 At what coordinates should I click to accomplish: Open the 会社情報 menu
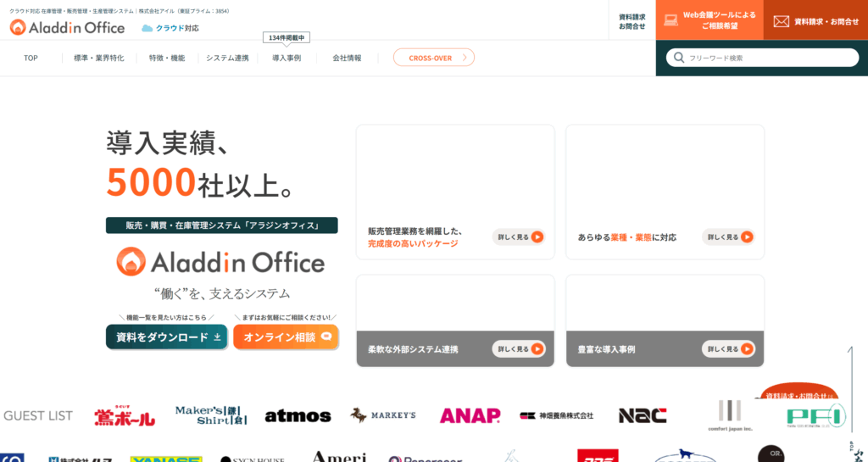(347, 58)
